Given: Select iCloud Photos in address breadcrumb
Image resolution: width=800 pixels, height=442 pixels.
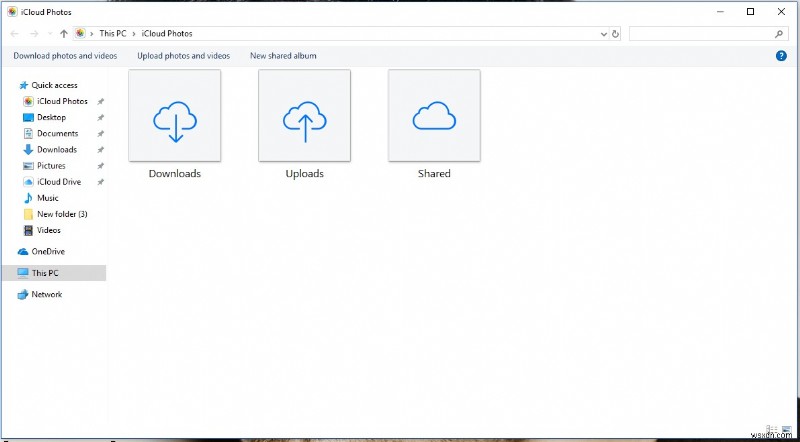Looking at the screenshot, I should tap(167, 34).
